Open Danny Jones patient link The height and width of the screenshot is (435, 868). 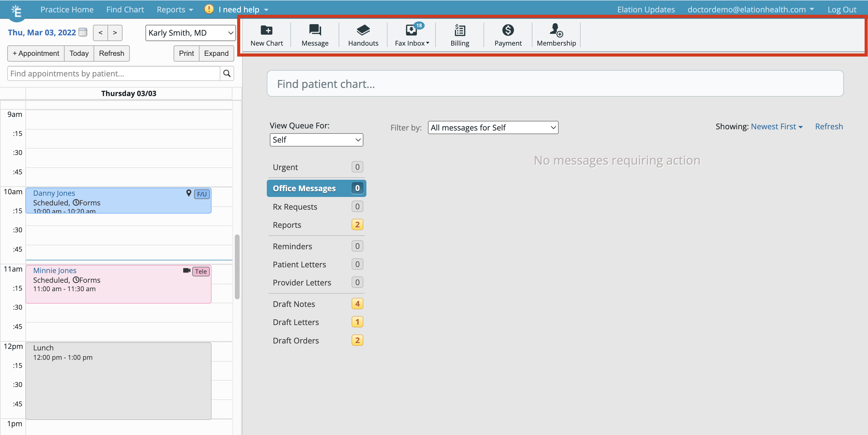click(x=54, y=193)
